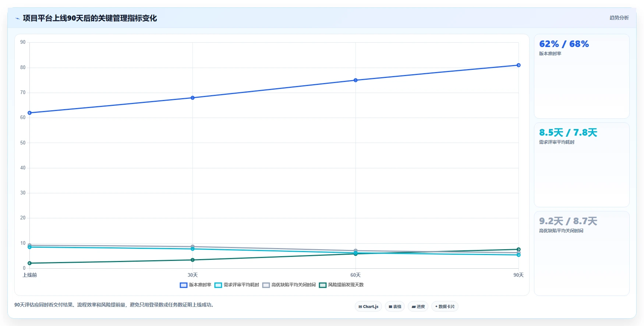
Task: Toggle the 需求评审平均耗时 legend series
Action: [x=237, y=285]
